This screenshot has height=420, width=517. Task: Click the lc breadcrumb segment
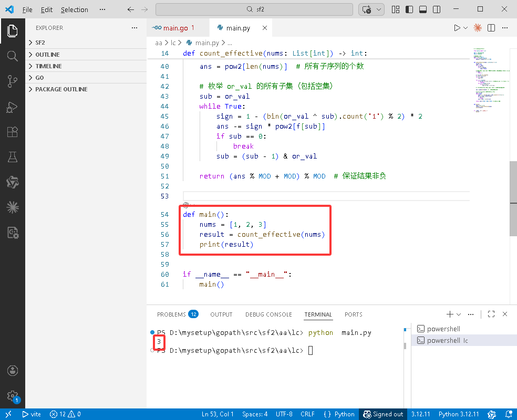point(173,43)
